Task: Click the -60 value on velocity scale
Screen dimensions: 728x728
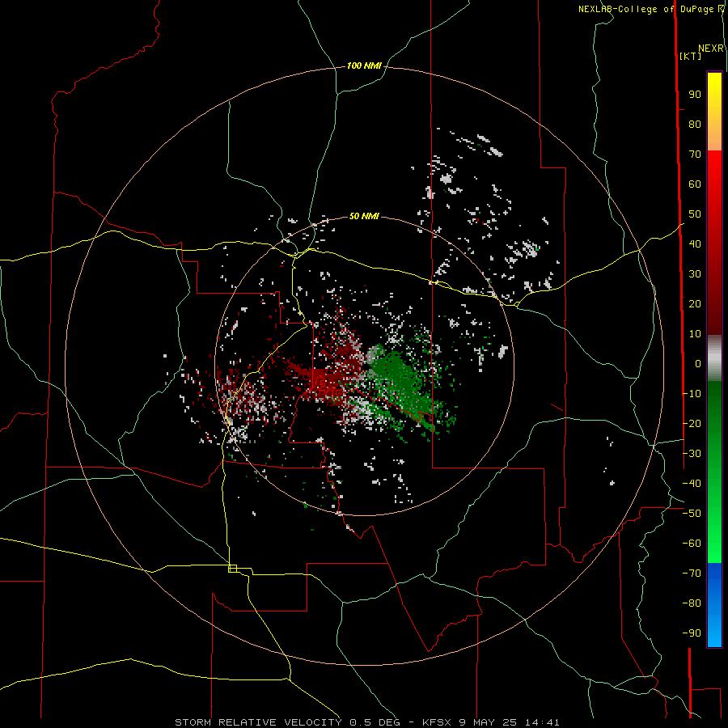Action: pos(692,544)
